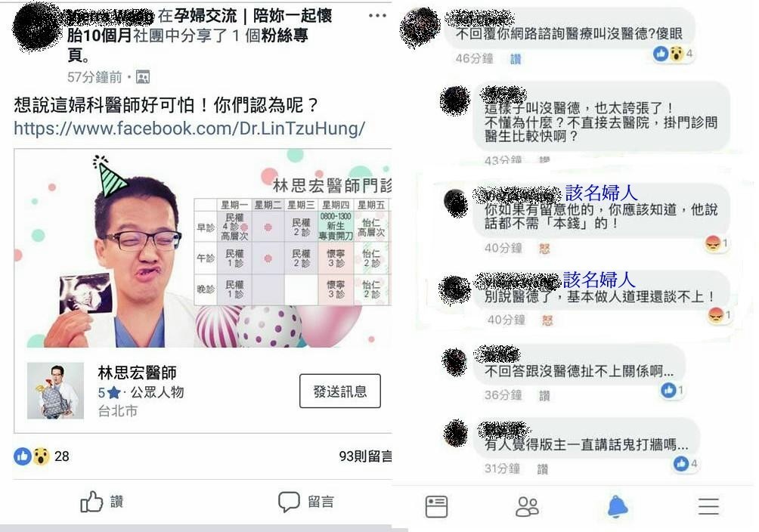Click the group members audience icon
759x532 pixels.
tap(143, 77)
